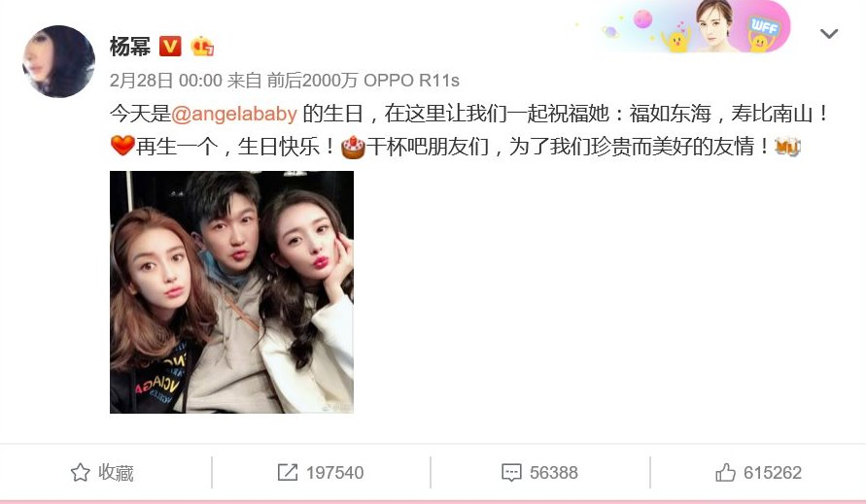Click the membership crown badge icon
Image resolution: width=866 pixels, height=504 pixels.
[202, 46]
